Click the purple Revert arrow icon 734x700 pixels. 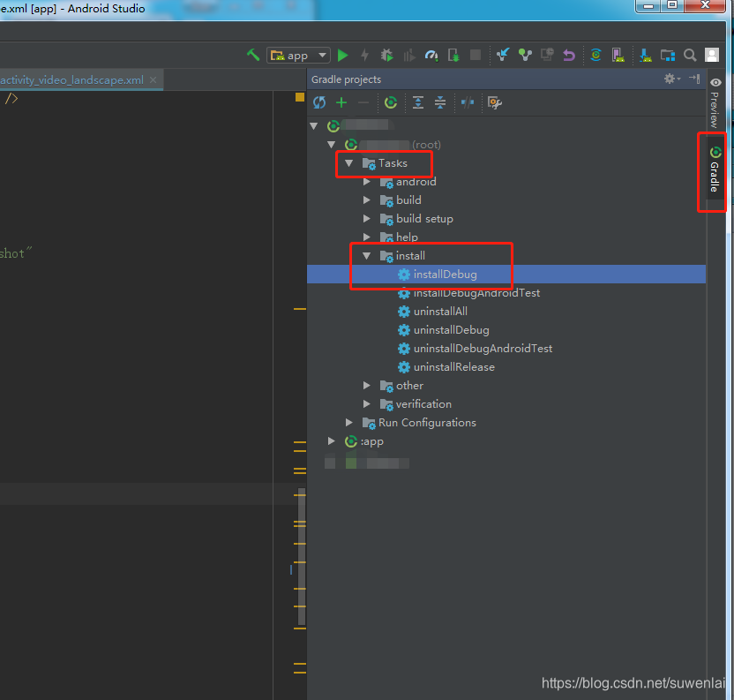pos(569,56)
